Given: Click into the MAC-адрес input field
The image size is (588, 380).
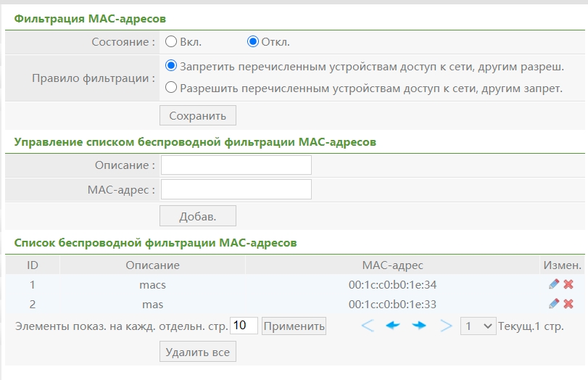Looking at the screenshot, I should (236, 190).
